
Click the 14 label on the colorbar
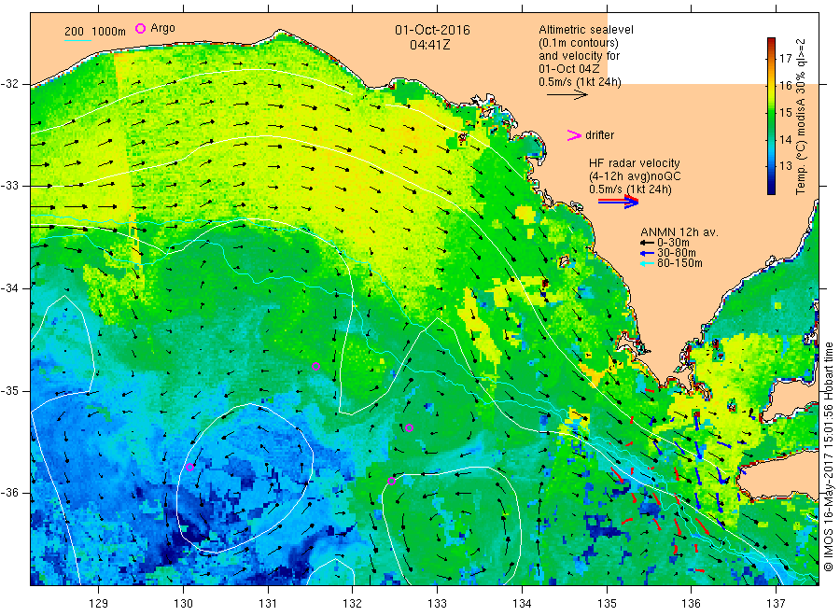pyautogui.click(x=785, y=140)
